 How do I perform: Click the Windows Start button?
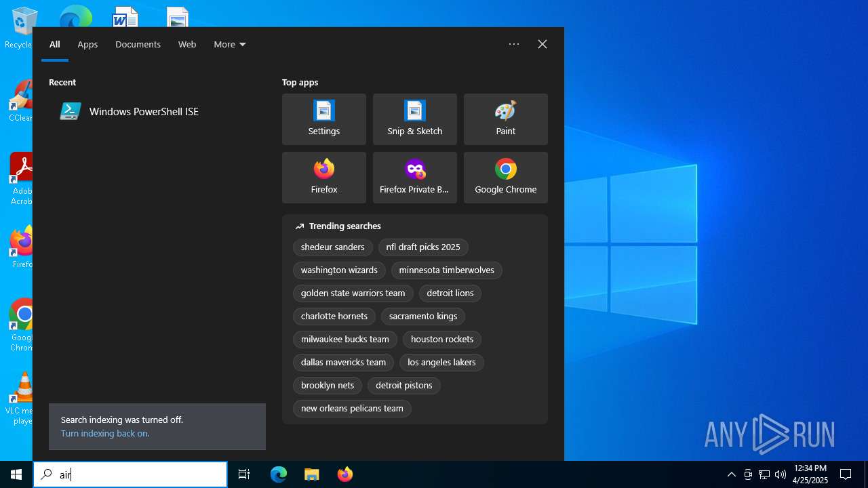tap(16, 474)
